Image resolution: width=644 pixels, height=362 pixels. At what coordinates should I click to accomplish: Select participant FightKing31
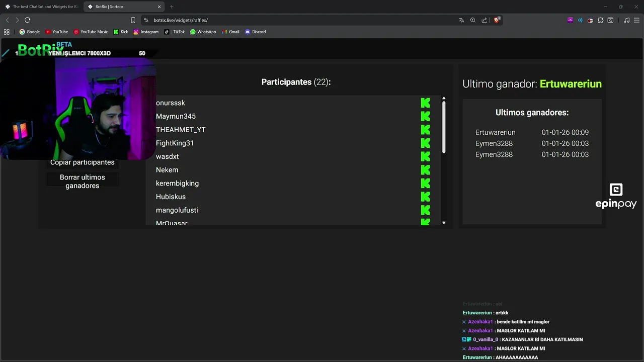click(x=175, y=143)
